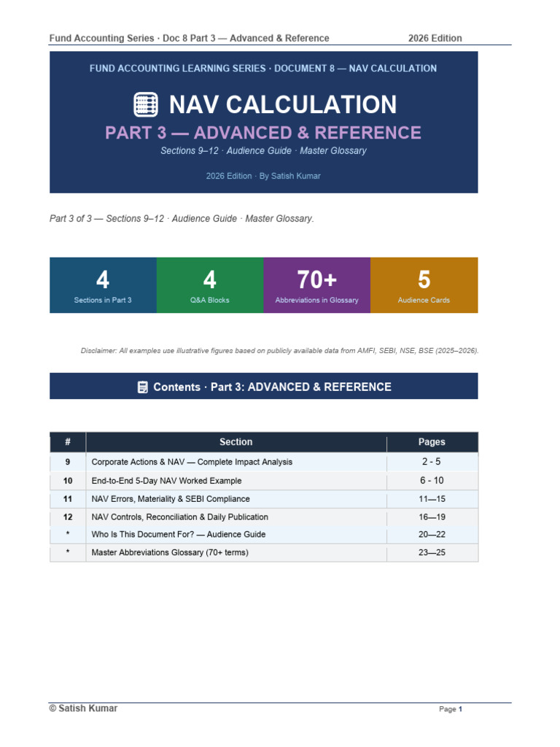The width and height of the screenshot is (560, 747).
Task: Click the disclaimer text about illustrative figures
Action: 279,351
